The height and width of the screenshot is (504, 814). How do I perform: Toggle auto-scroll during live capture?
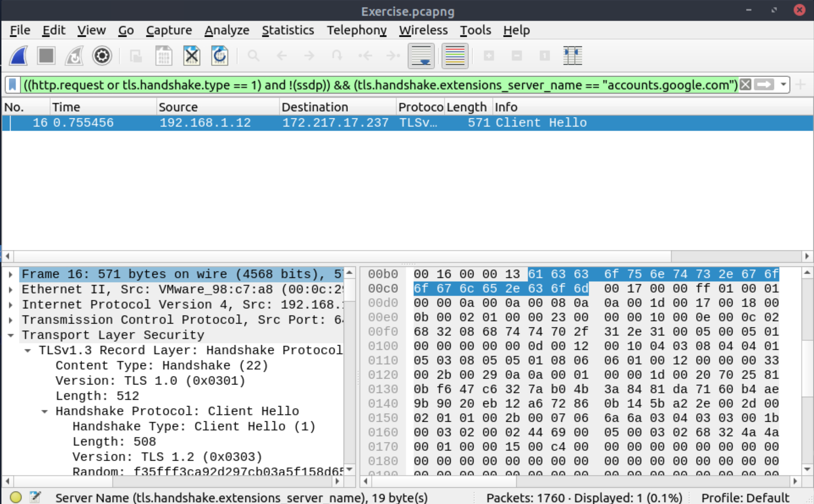pyautogui.click(x=421, y=56)
